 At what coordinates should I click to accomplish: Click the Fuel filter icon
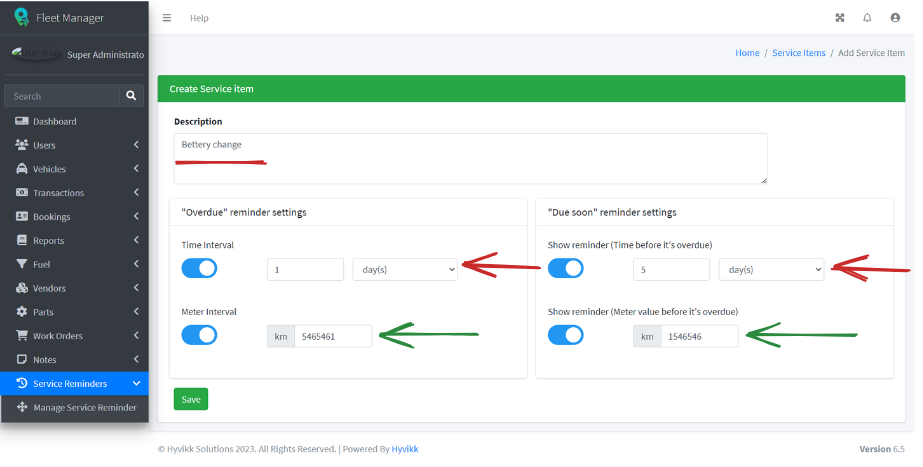pyautogui.click(x=22, y=264)
